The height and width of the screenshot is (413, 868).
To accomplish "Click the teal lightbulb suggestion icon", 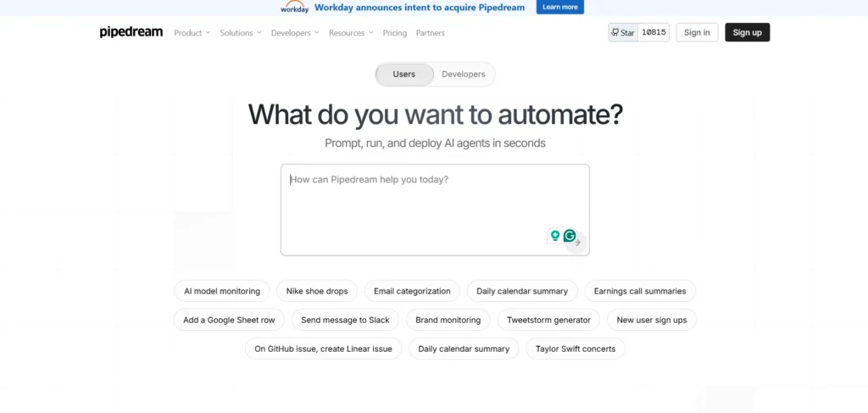I will (555, 236).
